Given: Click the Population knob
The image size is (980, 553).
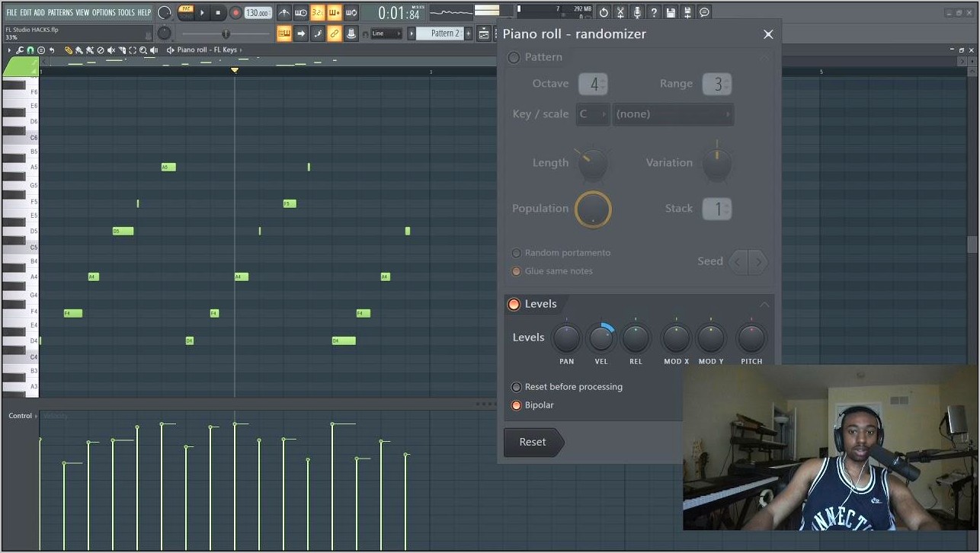Looking at the screenshot, I should pos(593,209).
